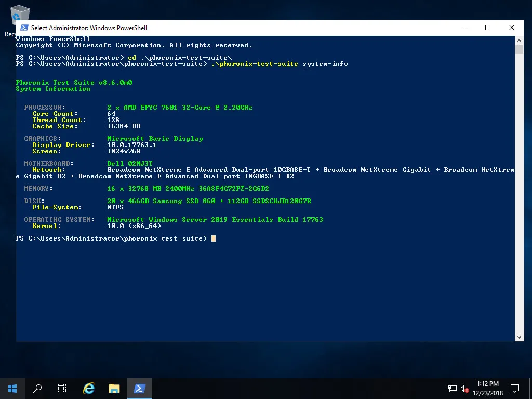Click the PowerShell vertical scrollbar thumb
Image resolution: width=532 pixels, height=399 pixels.
coord(519,49)
